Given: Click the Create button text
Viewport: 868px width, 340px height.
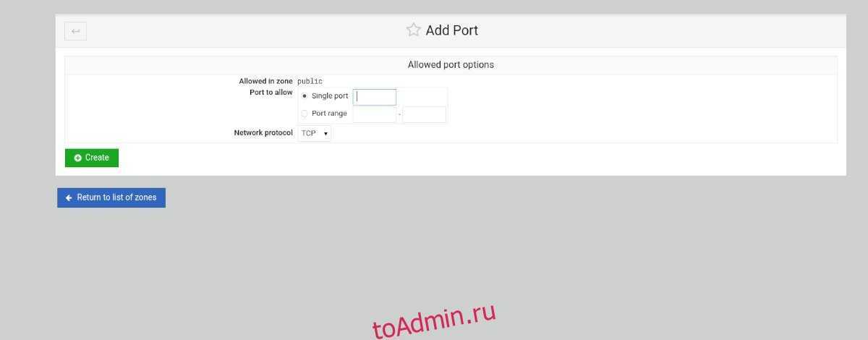Looking at the screenshot, I should (97, 158).
